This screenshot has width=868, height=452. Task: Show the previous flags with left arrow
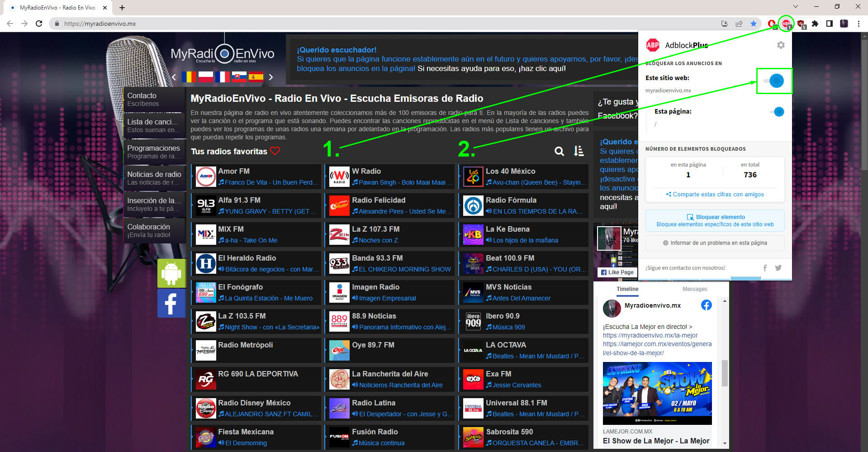[x=174, y=77]
